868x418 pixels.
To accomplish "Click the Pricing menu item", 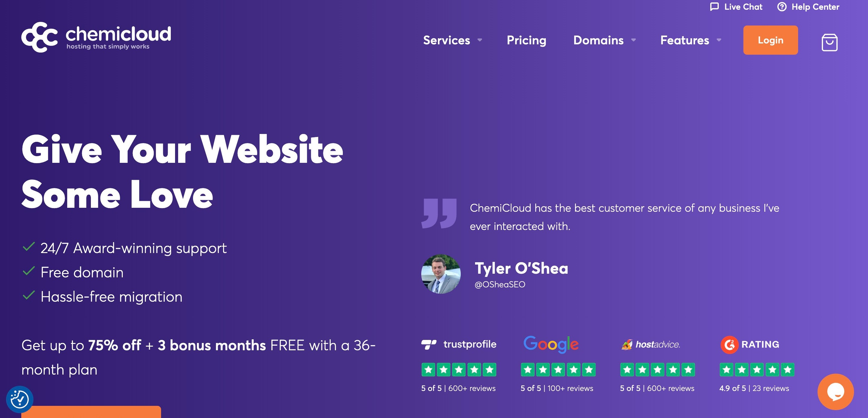I will [x=526, y=40].
